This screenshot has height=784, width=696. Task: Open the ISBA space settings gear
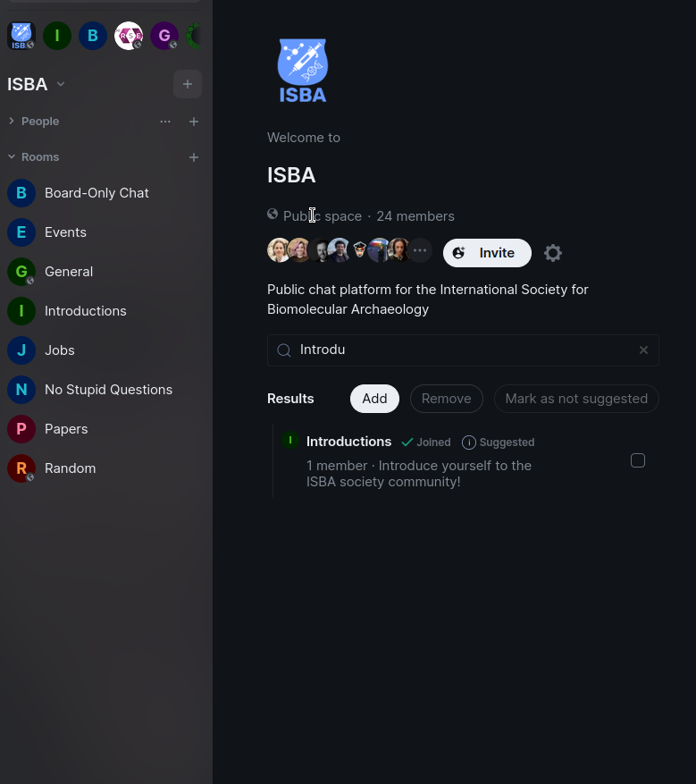(x=553, y=253)
